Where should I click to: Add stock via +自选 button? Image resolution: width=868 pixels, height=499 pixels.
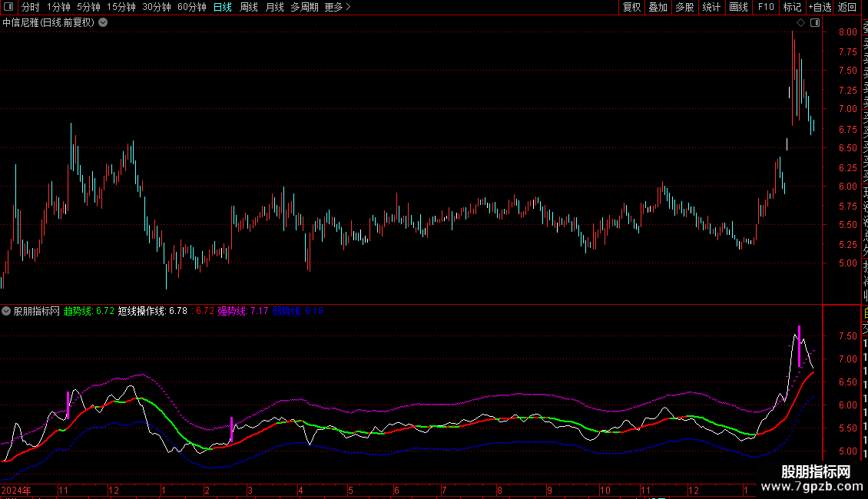point(819,7)
